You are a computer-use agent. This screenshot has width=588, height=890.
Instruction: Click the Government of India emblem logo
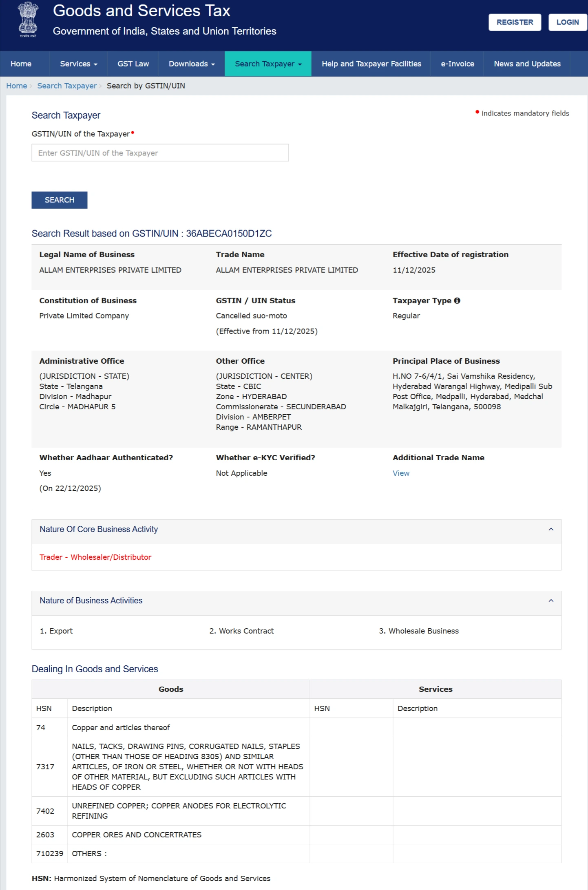point(28,20)
